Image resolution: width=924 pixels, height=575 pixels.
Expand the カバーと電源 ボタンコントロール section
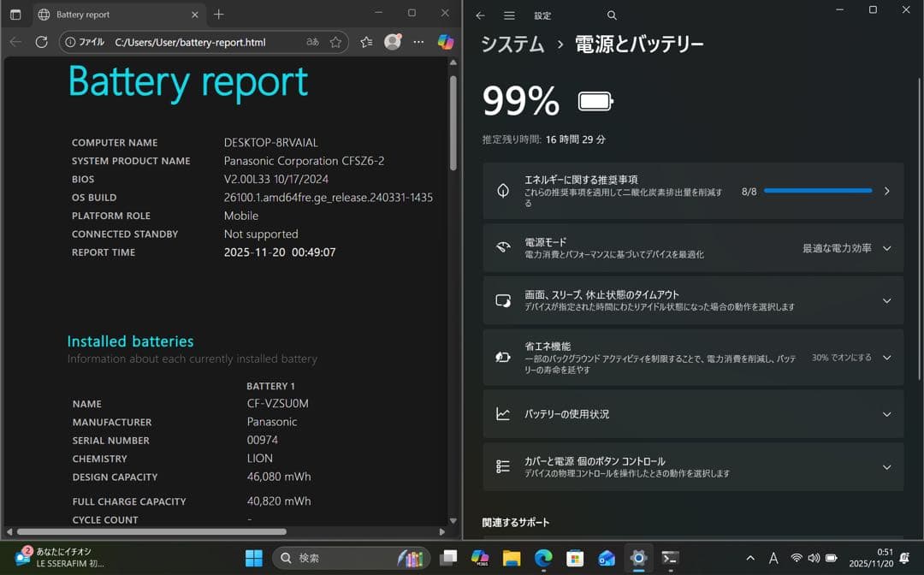(887, 466)
